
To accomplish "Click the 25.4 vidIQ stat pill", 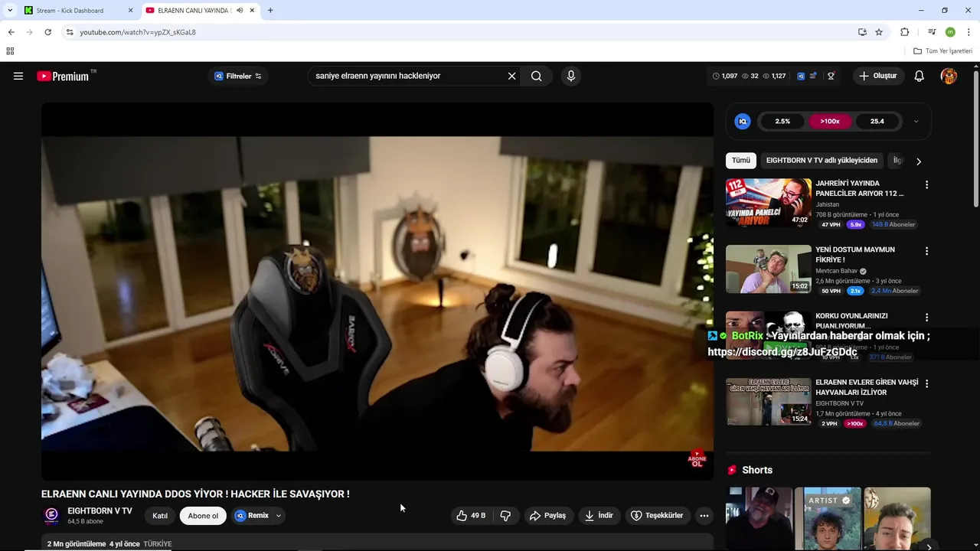I will tap(877, 121).
